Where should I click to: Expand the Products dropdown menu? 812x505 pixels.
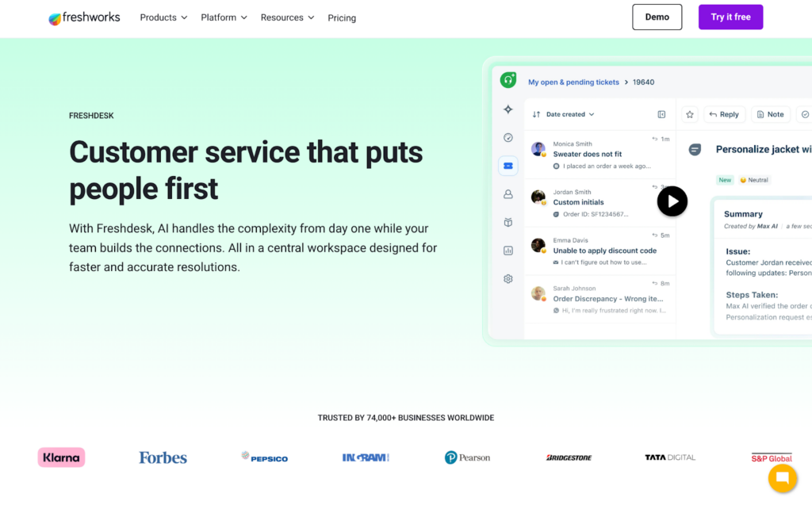[163, 17]
